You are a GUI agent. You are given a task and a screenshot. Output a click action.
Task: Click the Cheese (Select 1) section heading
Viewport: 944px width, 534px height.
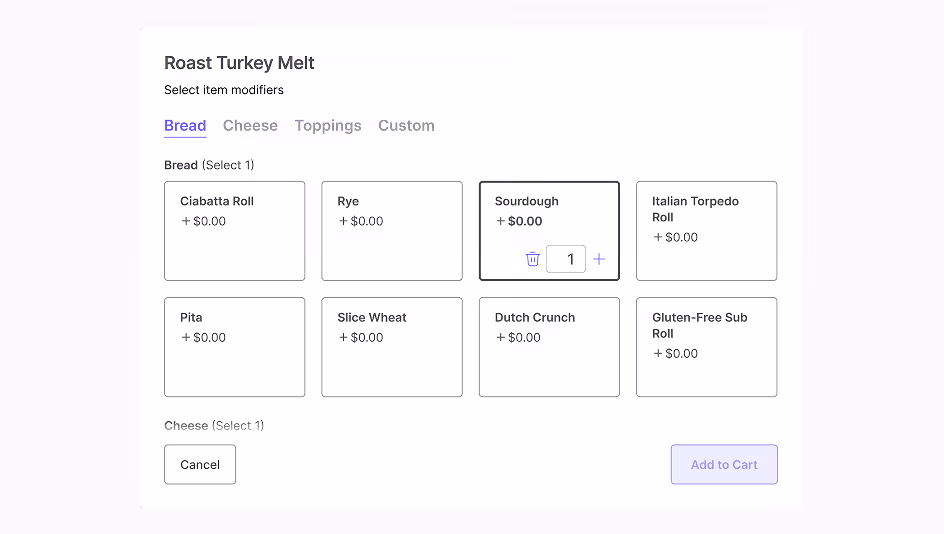coord(214,426)
